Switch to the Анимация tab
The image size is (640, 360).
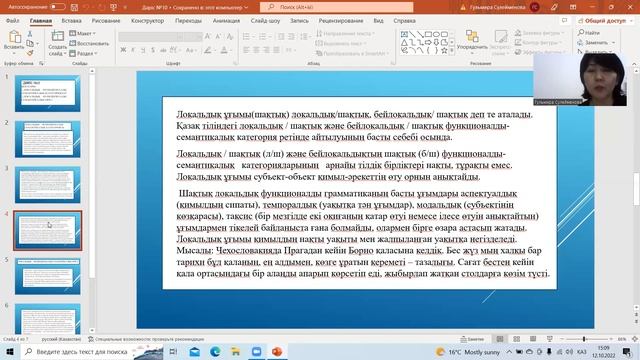(226, 20)
